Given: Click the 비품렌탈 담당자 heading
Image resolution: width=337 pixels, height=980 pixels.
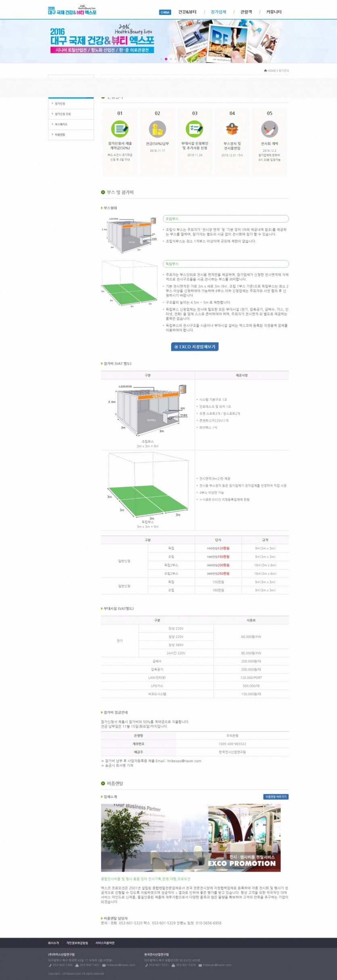Looking at the screenshot, I should [115, 918].
